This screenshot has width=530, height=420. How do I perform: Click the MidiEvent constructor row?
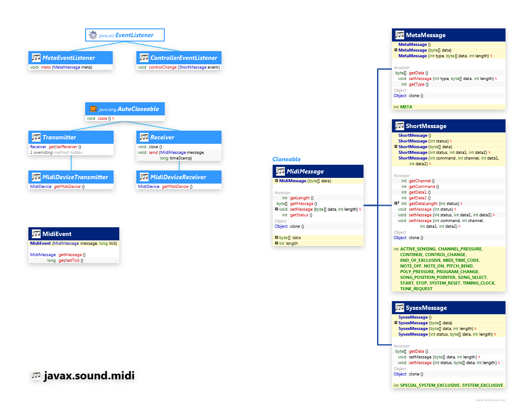point(74,243)
